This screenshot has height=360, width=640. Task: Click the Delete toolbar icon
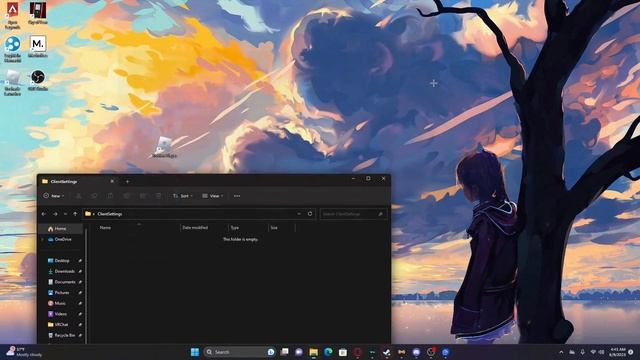pyautogui.click(x=158, y=196)
